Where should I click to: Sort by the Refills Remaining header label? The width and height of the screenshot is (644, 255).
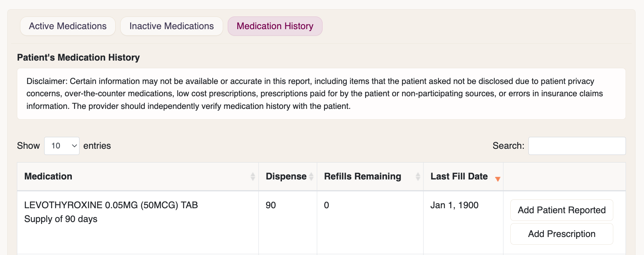[363, 176]
